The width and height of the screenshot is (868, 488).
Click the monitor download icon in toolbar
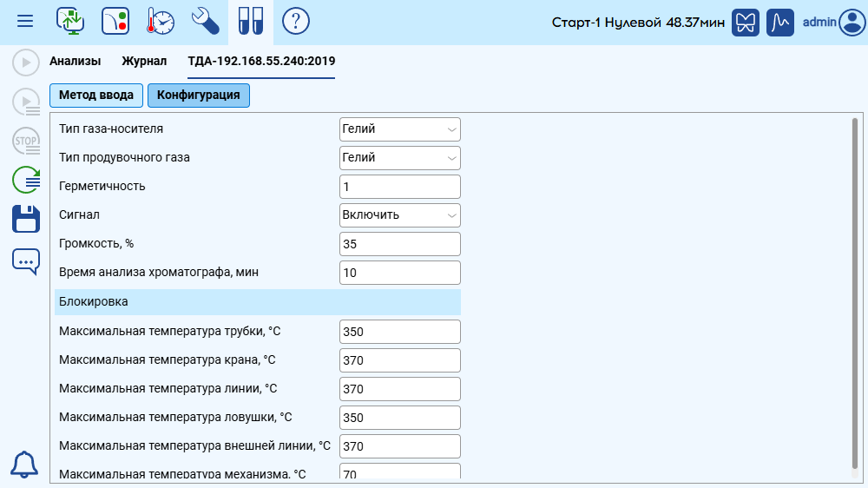tap(70, 21)
